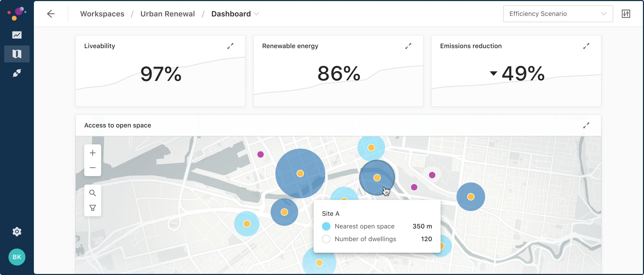
Task: Open the map filter funnel icon
Action: click(x=93, y=208)
